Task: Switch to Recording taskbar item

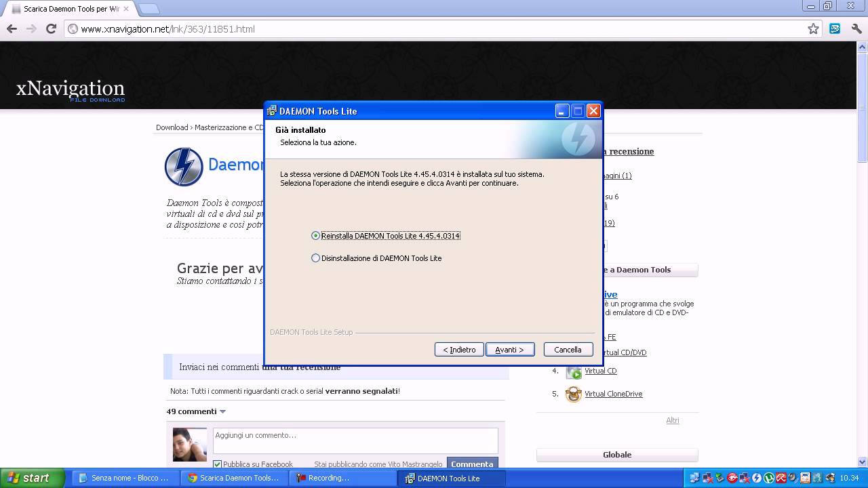Action: pos(342,478)
